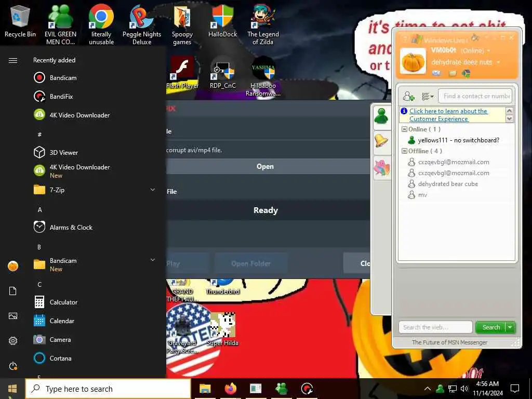Click the Open Folder button in BandiFix
This screenshot has height=399, width=532.
(251, 263)
